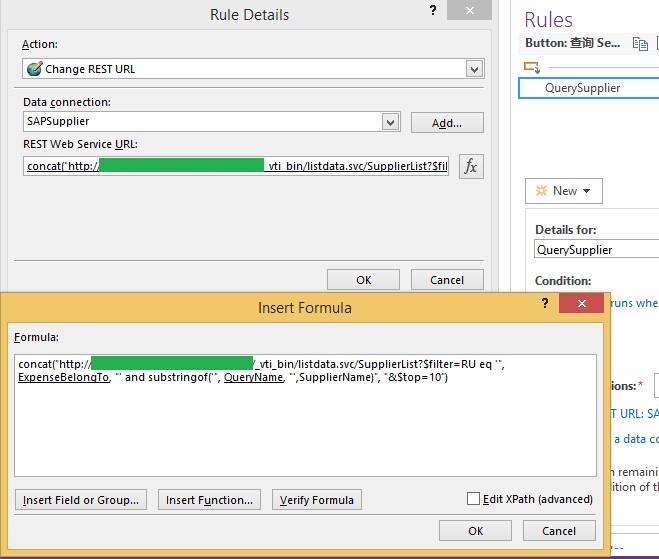Screen dimensions: 659x559
Task: Click the Add... data connection button
Action: click(447, 123)
